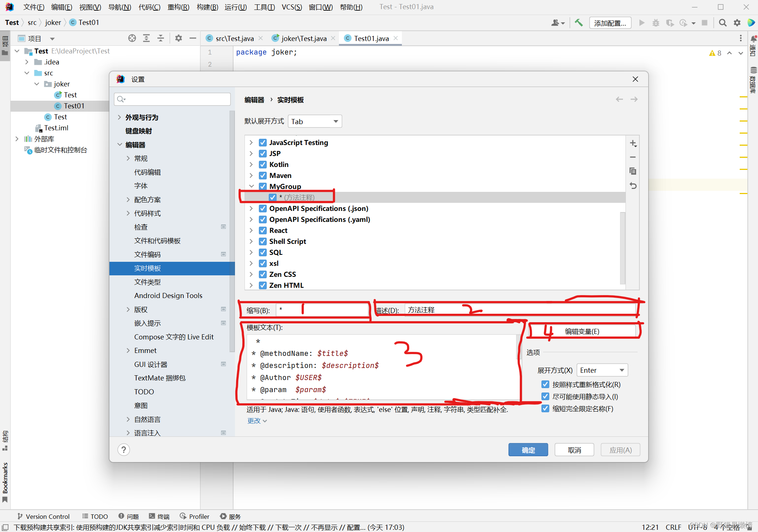
Task: Toggle reformat according to style checkbox
Action: (545, 384)
